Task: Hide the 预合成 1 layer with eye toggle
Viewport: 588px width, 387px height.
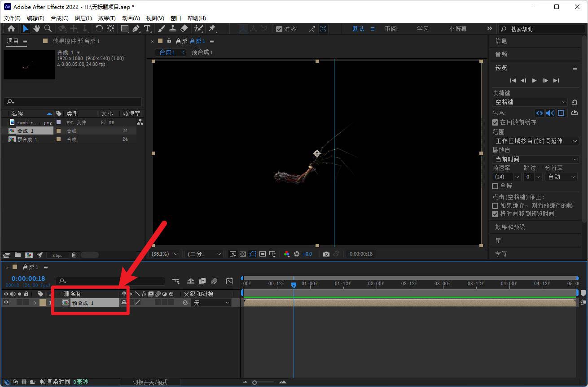Action: point(6,302)
